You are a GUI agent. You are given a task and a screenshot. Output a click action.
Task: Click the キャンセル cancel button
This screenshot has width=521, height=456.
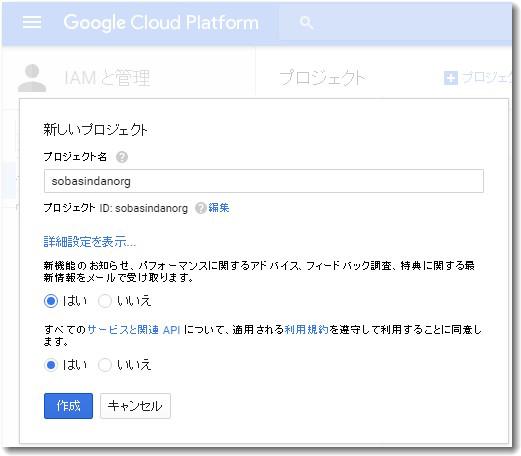pyautogui.click(x=135, y=406)
